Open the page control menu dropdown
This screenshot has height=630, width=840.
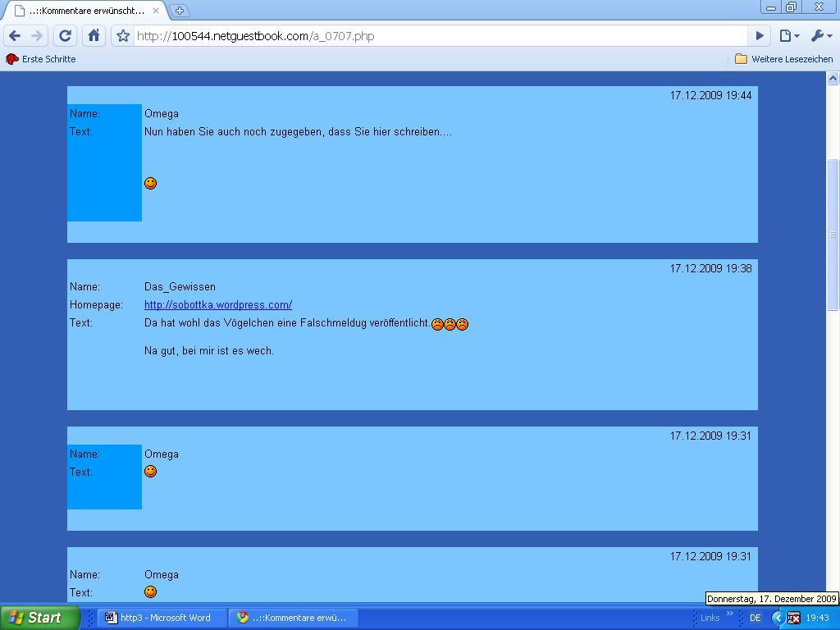click(x=788, y=35)
